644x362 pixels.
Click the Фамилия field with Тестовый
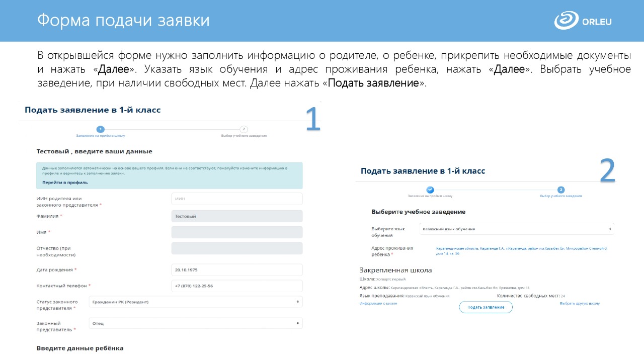pyautogui.click(x=236, y=216)
